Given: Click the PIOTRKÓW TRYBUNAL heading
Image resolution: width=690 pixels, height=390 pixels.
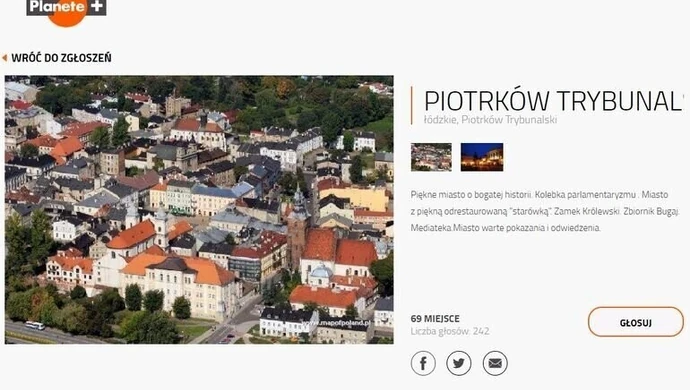Looking at the screenshot, I should (554, 101).
